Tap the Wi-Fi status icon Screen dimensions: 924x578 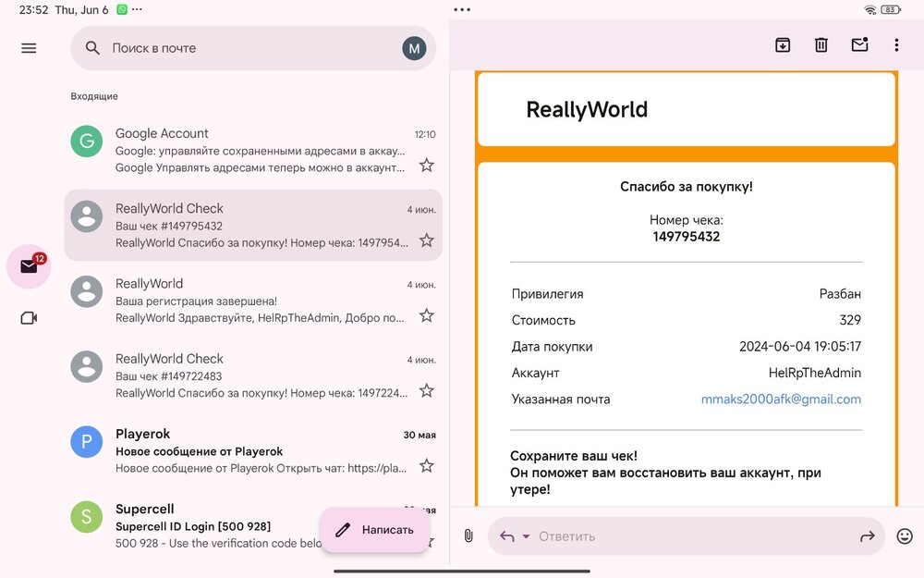point(870,9)
